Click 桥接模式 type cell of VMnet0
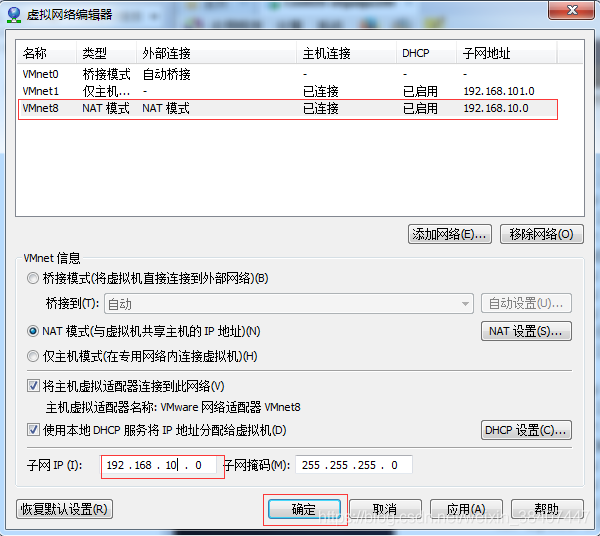Screen dimensions: 600x536 click(x=106, y=74)
